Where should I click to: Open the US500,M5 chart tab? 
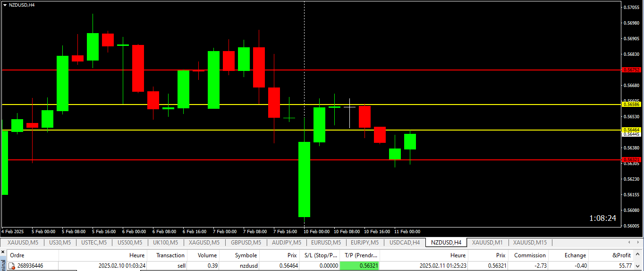coord(130,243)
